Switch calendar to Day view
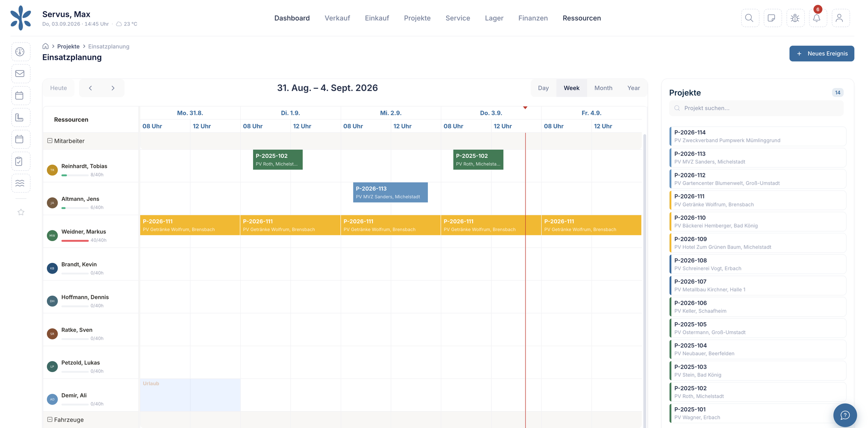 [543, 88]
